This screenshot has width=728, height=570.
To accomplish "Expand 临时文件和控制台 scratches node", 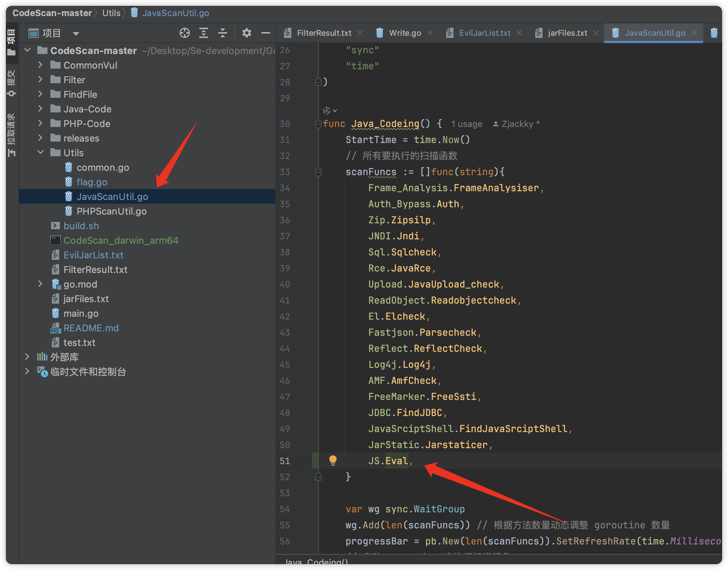I will point(27,371).
